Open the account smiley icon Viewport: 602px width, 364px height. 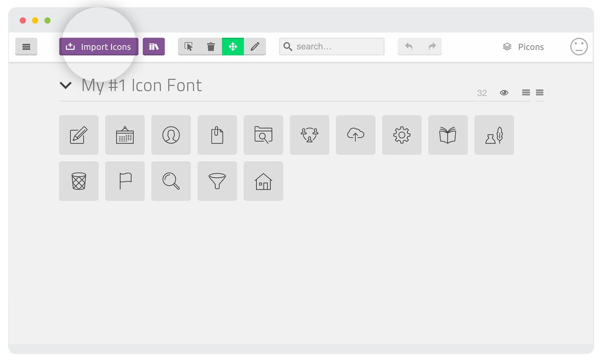point(579,47)
